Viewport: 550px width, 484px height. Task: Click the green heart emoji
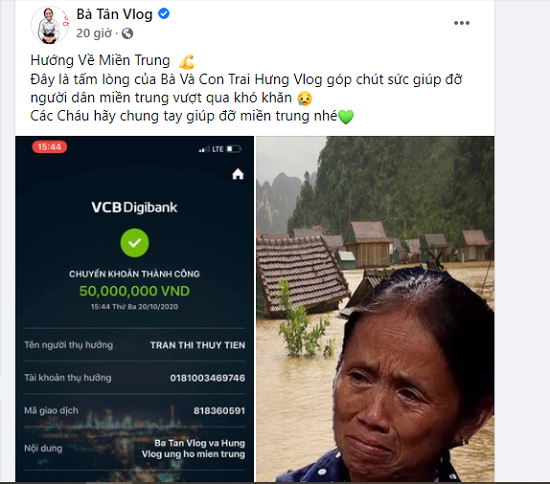tap(346, 117)
